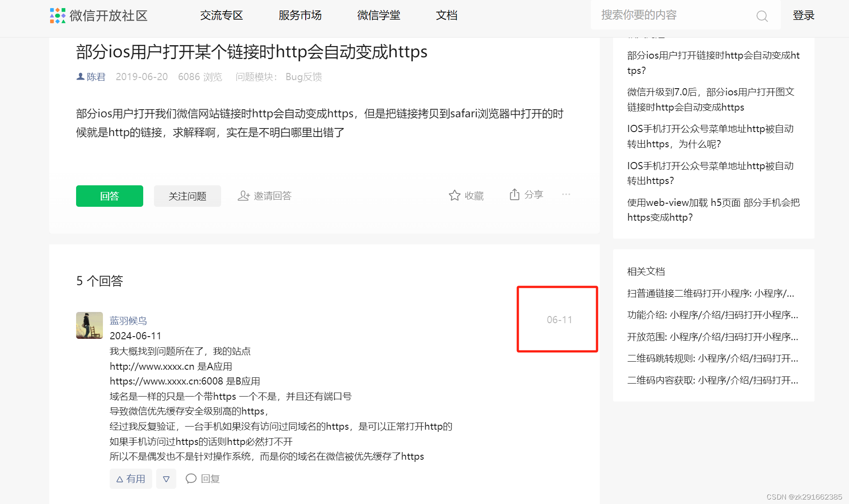Open doc 功能介绍: 小程序/介绍/扫码打开小程序
Image resolution: width=849 pixels, height=504 pixels.
[x=712, y=315]
